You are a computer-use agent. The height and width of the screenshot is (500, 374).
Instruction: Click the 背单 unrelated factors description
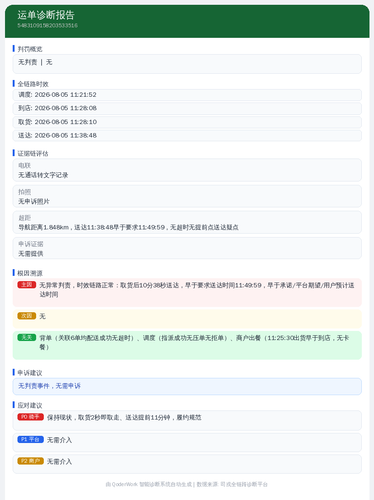click(x=194, y=342)
